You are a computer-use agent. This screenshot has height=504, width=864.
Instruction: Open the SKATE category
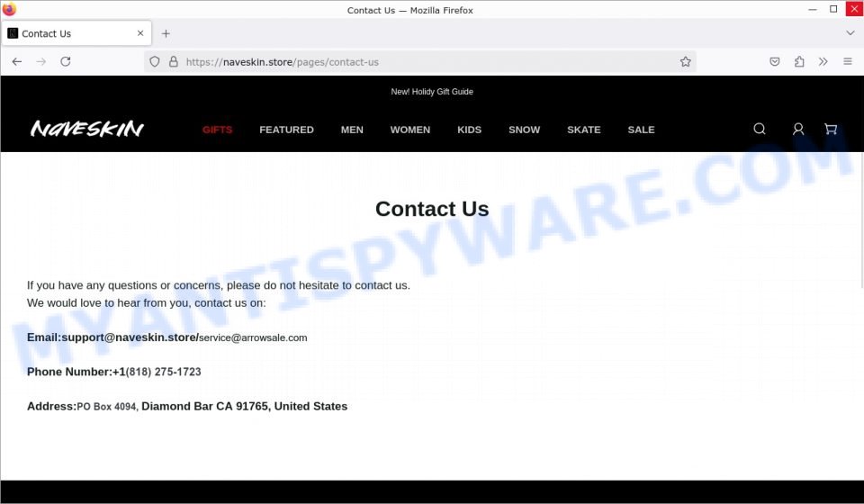coord(583,130)
